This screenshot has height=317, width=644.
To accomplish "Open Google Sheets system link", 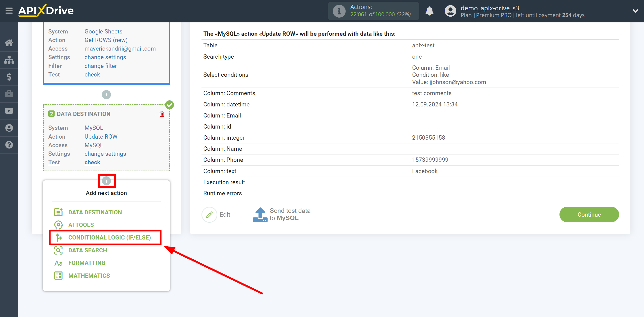I will 103,31.
